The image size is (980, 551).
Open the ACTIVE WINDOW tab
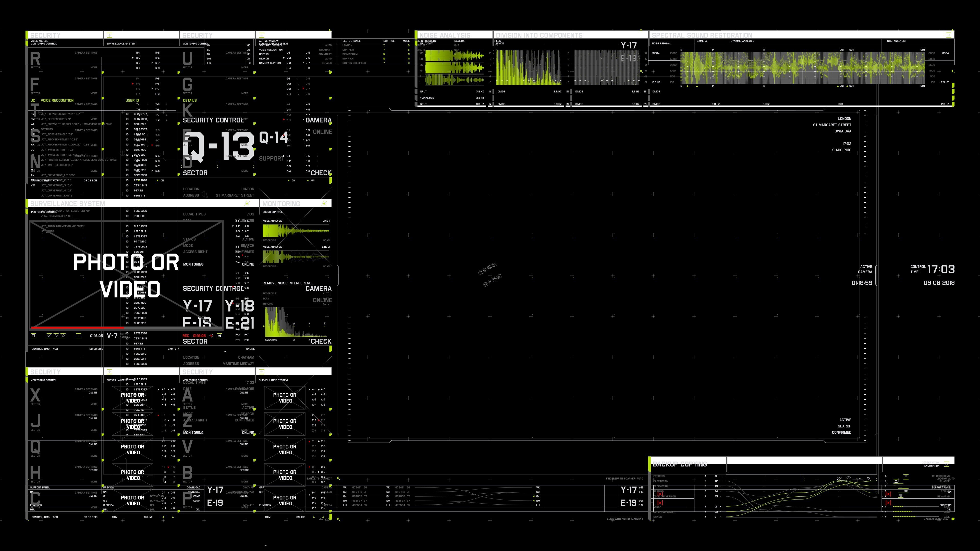tap(268, 41)
